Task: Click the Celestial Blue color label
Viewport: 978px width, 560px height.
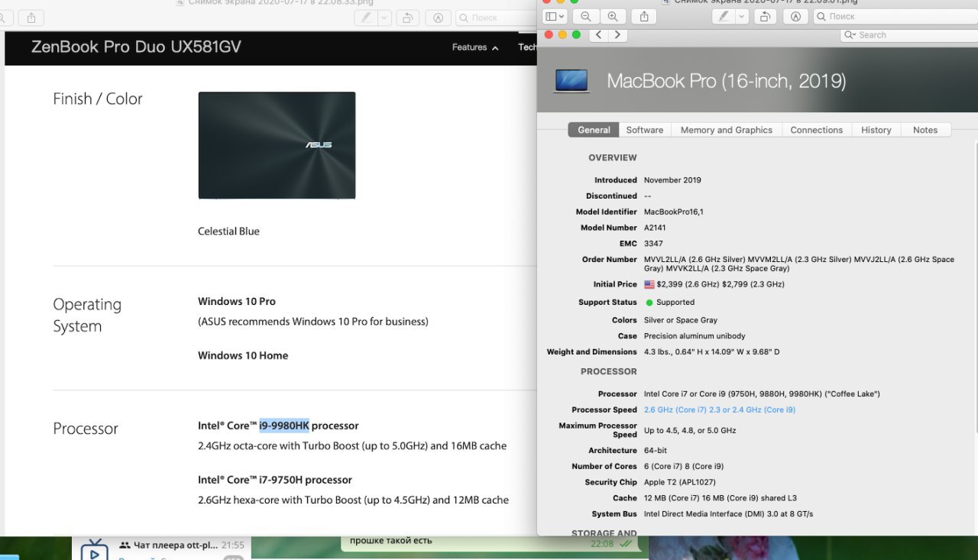Action: click(228, 231)
